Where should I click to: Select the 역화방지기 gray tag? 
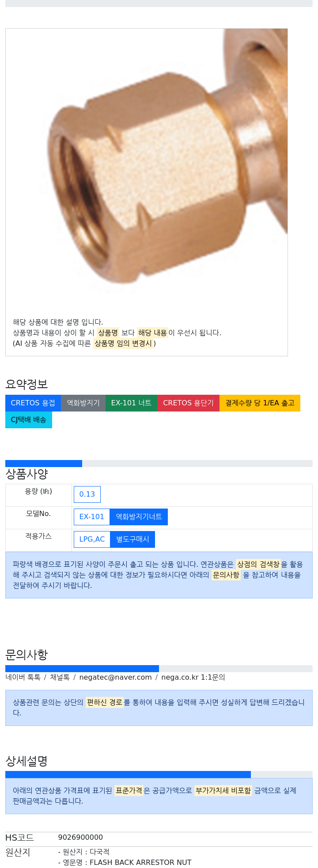point(83,403)
